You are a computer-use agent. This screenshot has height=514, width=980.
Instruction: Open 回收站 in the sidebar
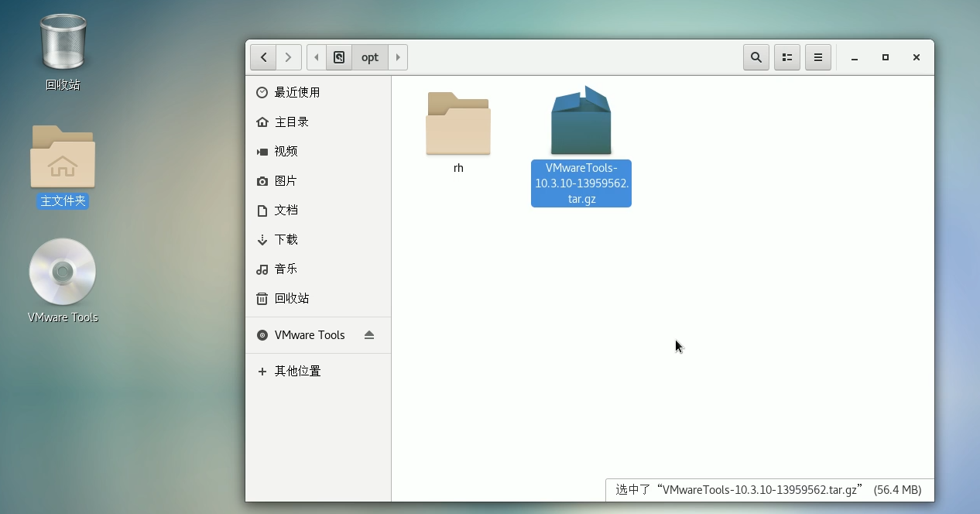pos(318,298)
